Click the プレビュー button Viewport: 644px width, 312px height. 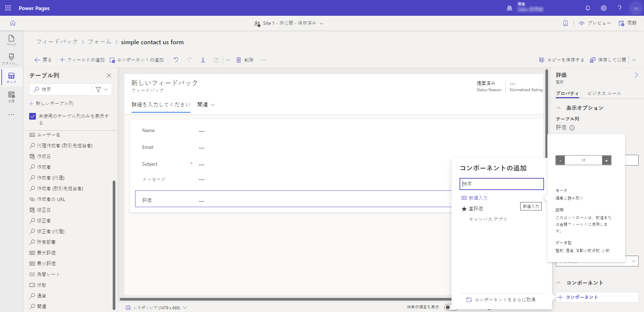[595, 23]
